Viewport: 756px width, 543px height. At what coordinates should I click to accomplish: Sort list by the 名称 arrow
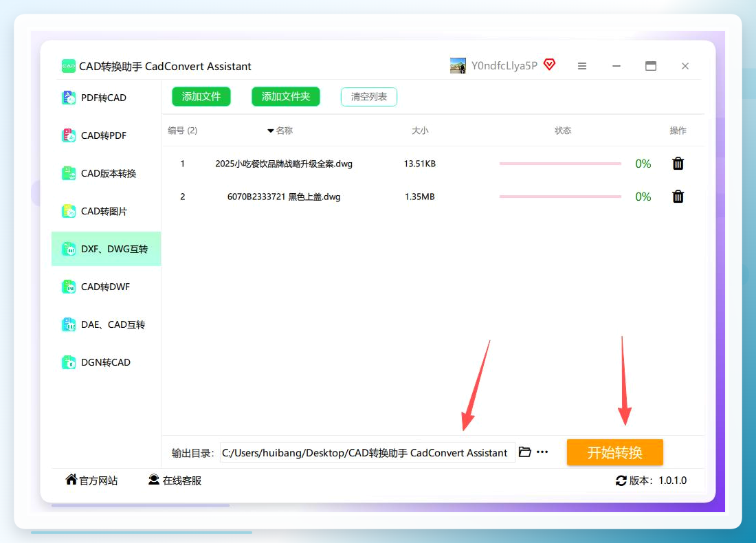coord(271,131)
